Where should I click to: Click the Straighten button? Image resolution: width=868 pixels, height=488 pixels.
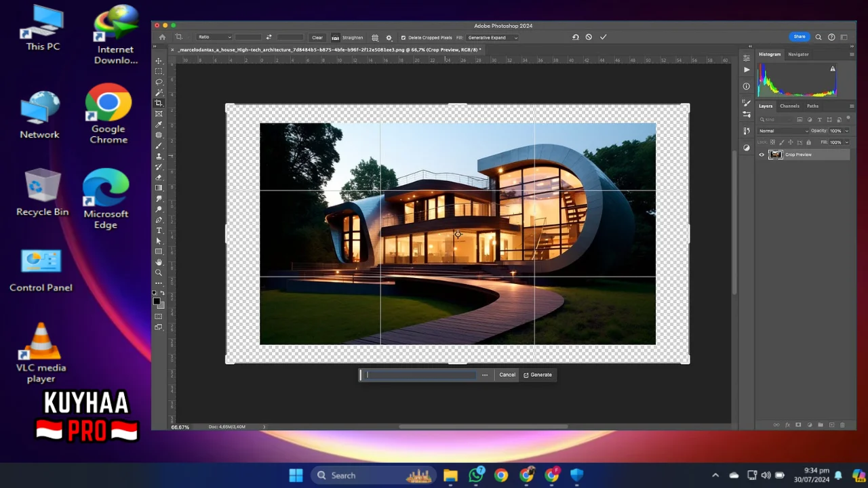[x=347, y=37]
